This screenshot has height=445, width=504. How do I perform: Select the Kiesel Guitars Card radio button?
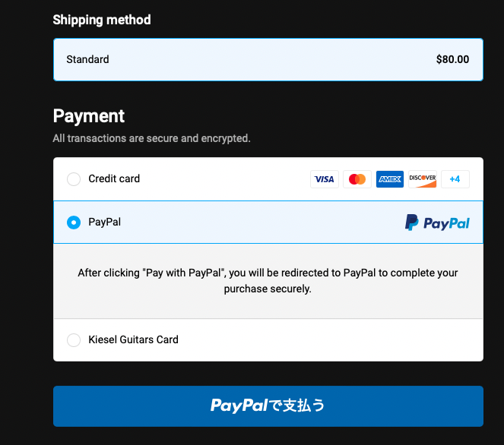[x=74, y=339]
